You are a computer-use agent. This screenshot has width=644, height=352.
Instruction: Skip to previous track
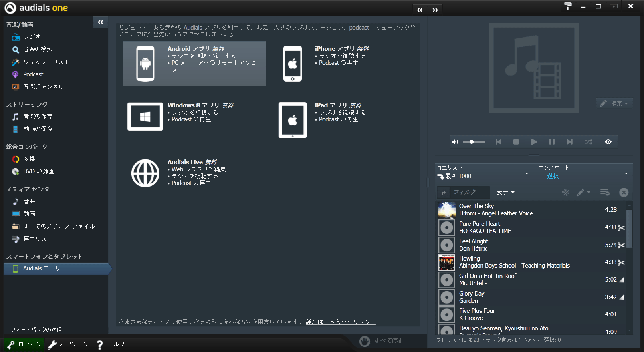(498, 142)
